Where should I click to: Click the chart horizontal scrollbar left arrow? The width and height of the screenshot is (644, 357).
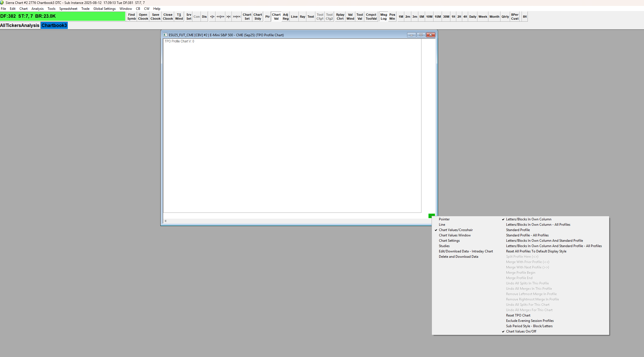point(165,221)
